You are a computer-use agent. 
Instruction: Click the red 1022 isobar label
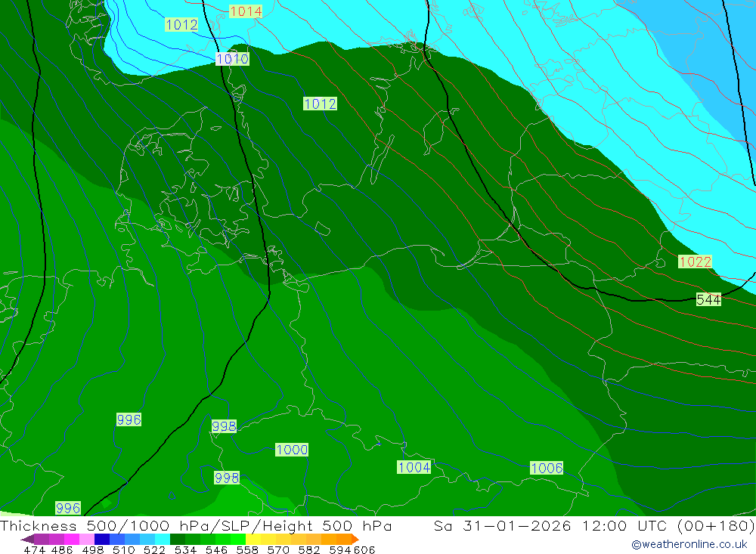[695, 262]
